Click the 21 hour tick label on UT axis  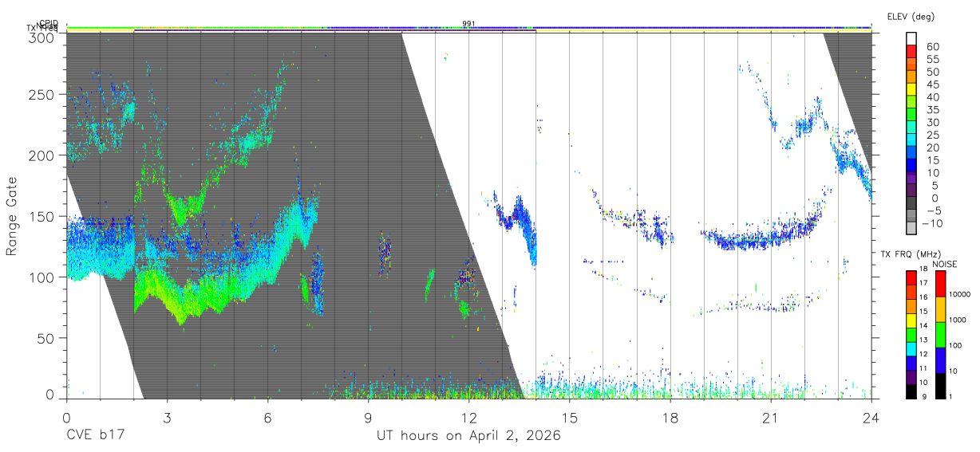pyautogui.click(x=771, y=418)
